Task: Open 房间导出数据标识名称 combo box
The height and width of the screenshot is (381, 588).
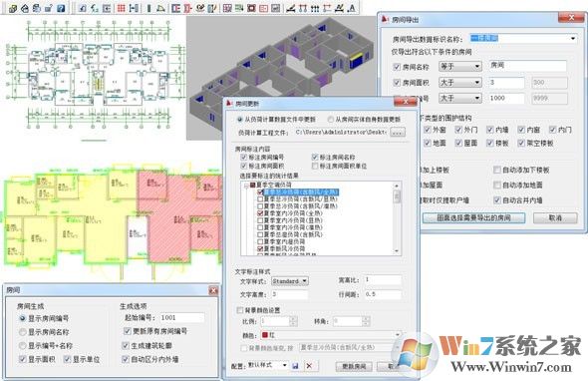Action: (523, 38)
